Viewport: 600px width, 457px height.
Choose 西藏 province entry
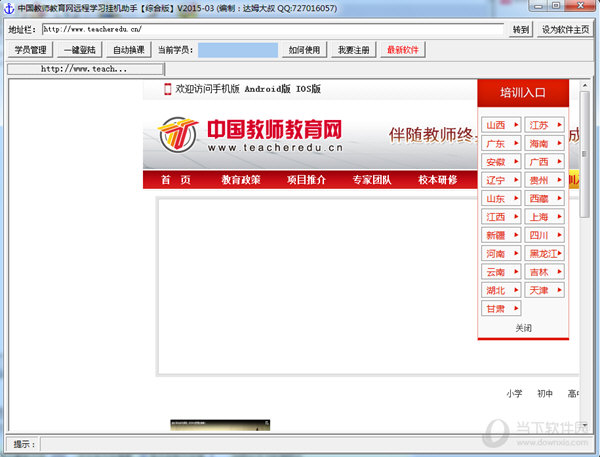coord(545,198)
